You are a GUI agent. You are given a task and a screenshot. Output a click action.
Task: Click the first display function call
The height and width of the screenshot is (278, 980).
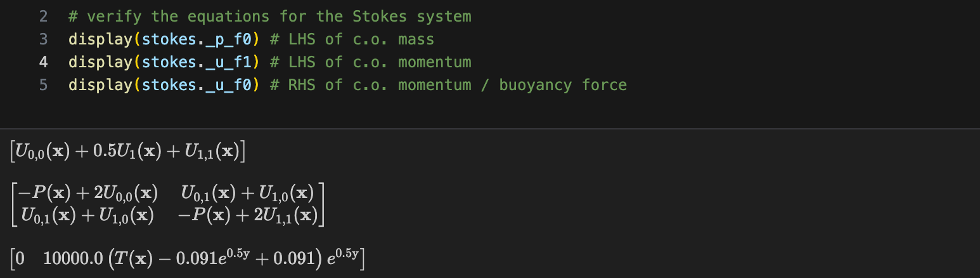(100, 39)
